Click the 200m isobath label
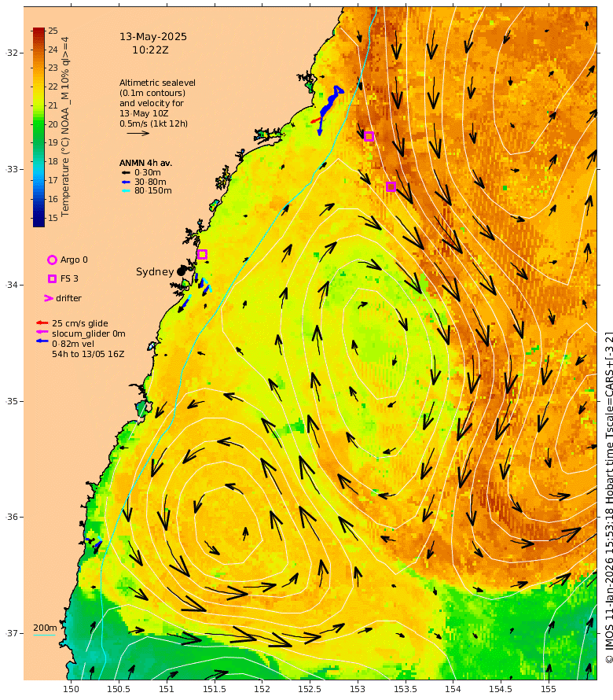Viewport: 613px width, 700px height. 45,628
